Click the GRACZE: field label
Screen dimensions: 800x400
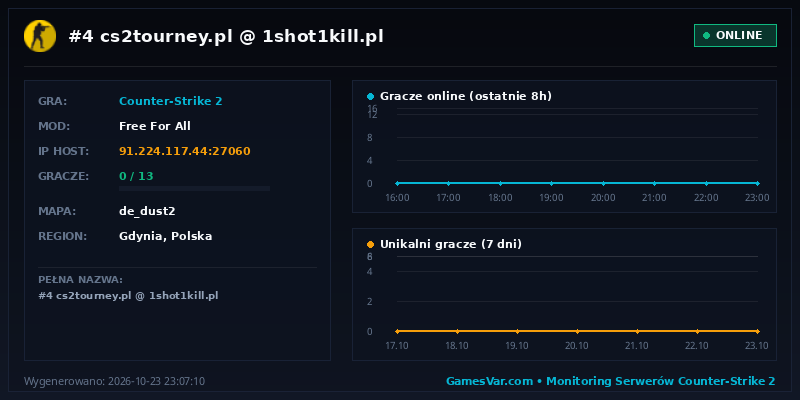click(64, 176)
